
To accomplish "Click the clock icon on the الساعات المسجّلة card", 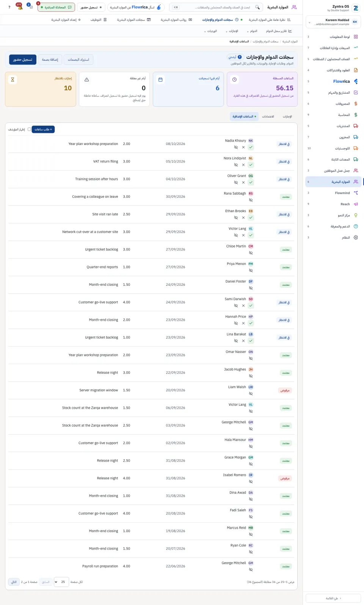I will click(234, 80).
